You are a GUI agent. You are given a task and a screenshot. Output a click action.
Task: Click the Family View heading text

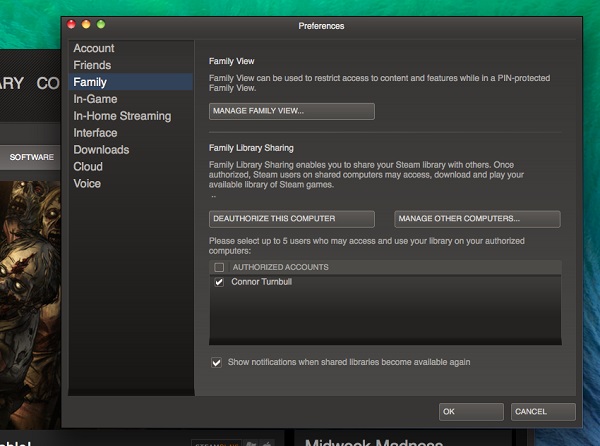click(232, 61)
